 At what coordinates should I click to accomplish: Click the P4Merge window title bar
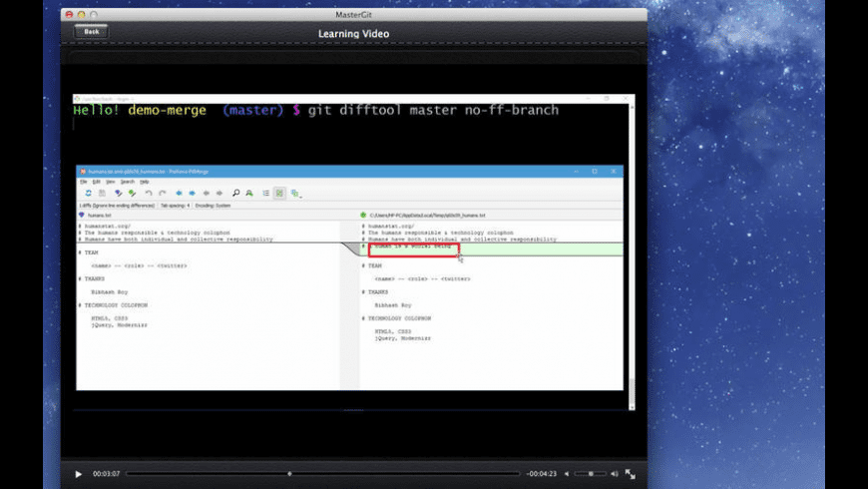(349, 171)
